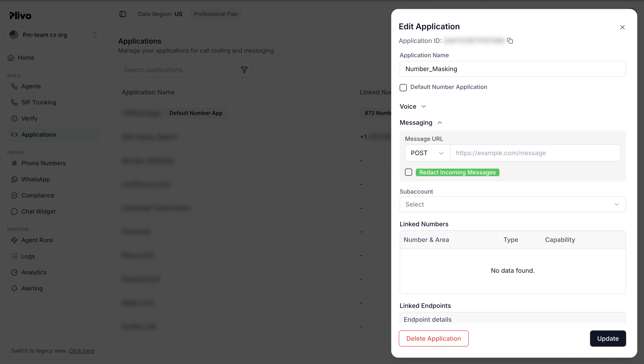Expand the Voice section

pyautogui.click(x=413, y=106)
